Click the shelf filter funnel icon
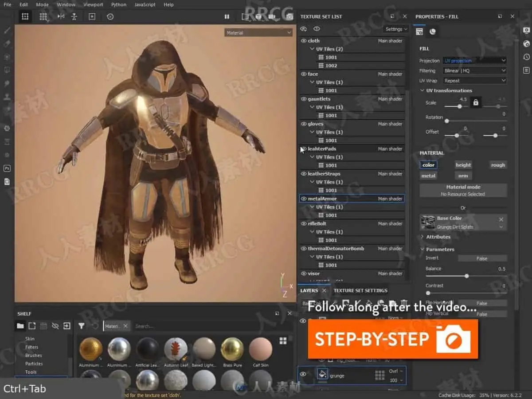 pos(82,326)
